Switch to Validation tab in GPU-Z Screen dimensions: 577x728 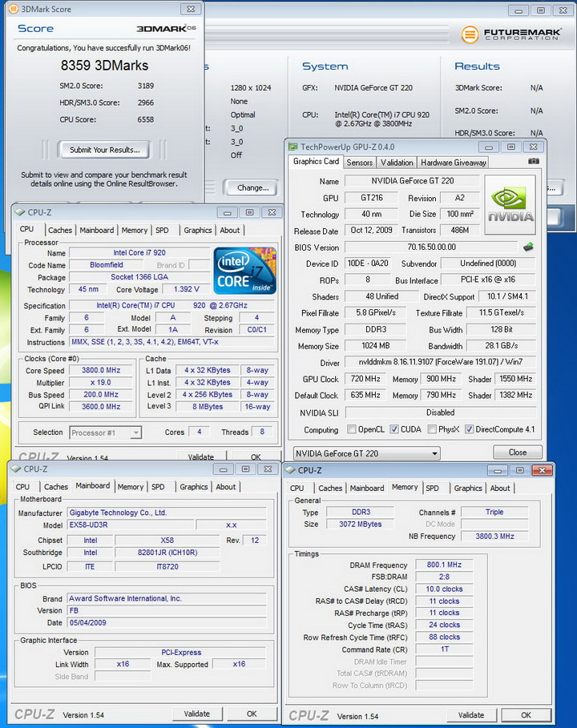(397, 163)
